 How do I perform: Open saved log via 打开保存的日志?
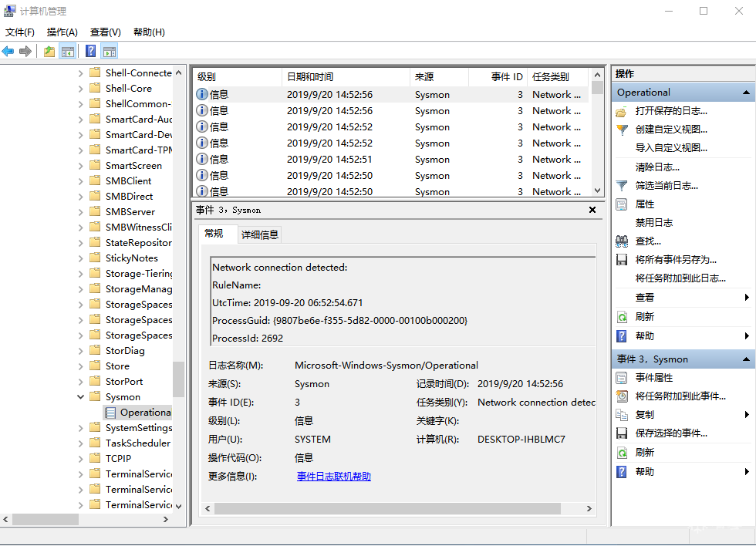[670, 111]
